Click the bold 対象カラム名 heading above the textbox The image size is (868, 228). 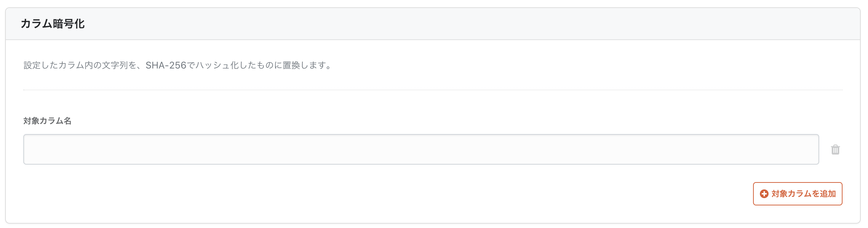tap(47, 121)
